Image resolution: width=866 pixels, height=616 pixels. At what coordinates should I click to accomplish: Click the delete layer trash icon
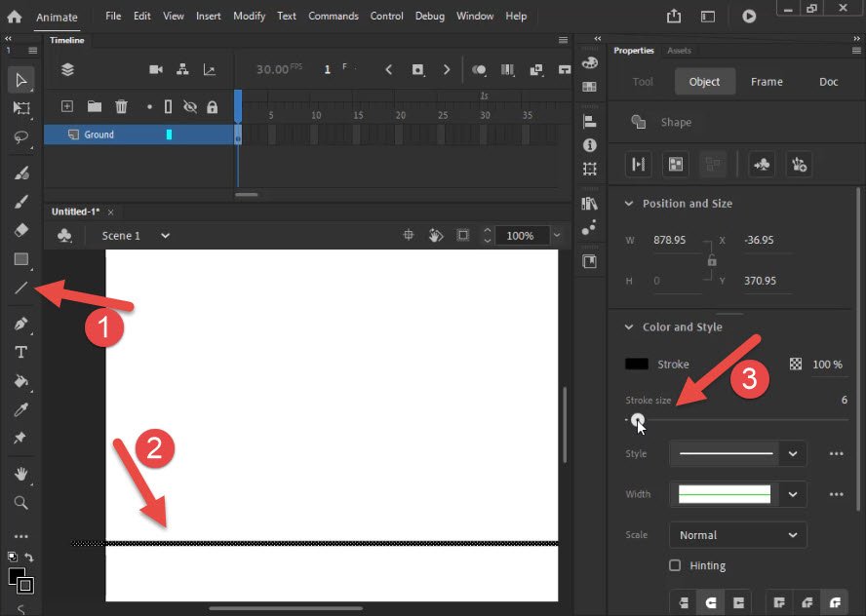(121, 106)
